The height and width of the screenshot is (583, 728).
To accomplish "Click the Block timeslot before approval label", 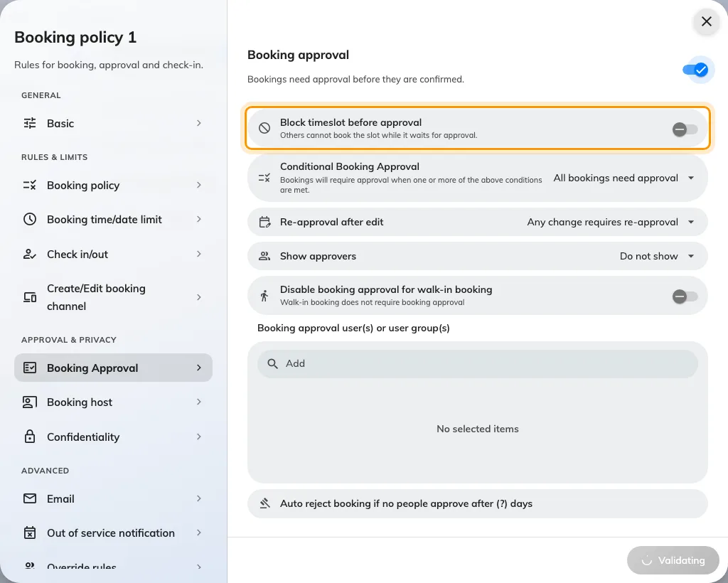I will click(x=350, y=122).
